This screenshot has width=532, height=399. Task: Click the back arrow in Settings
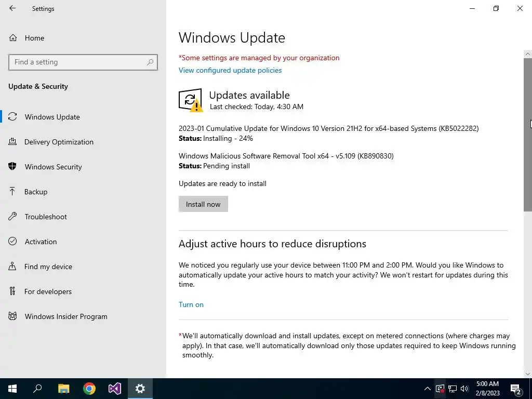[x=12, y=8]
